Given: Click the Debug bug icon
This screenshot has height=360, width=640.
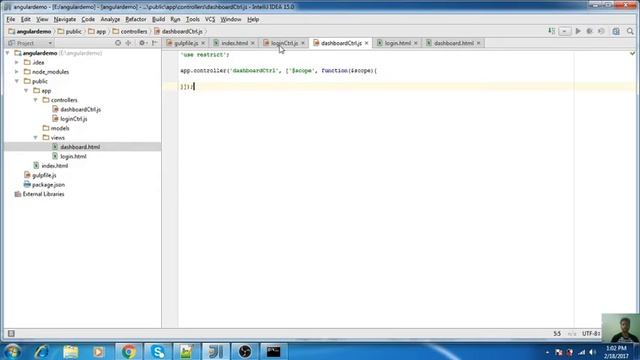Looking at the screenshot, I should coord(589,31).
